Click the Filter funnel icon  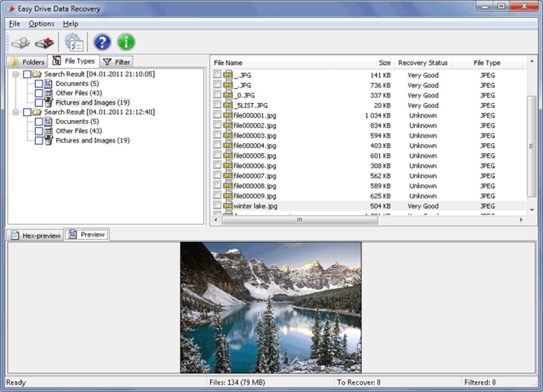(106, 61)
